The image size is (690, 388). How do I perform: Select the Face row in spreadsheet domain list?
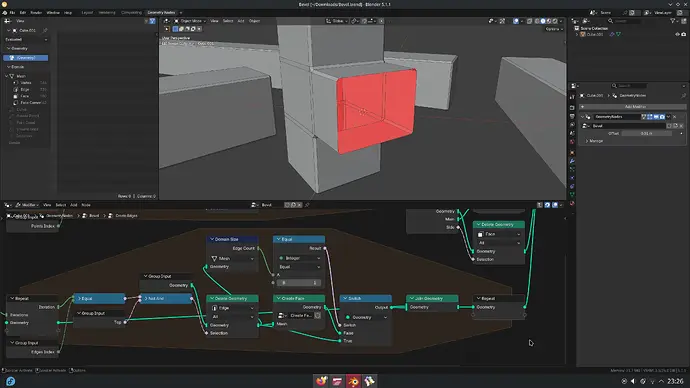(29, 96)
